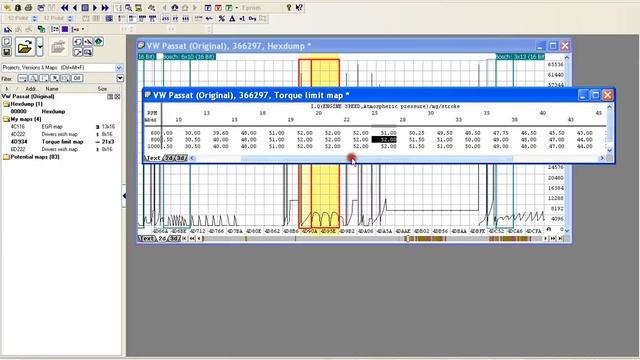Click the Hexdump overview bar at bottom
The image size is (640, 360).
373,238
